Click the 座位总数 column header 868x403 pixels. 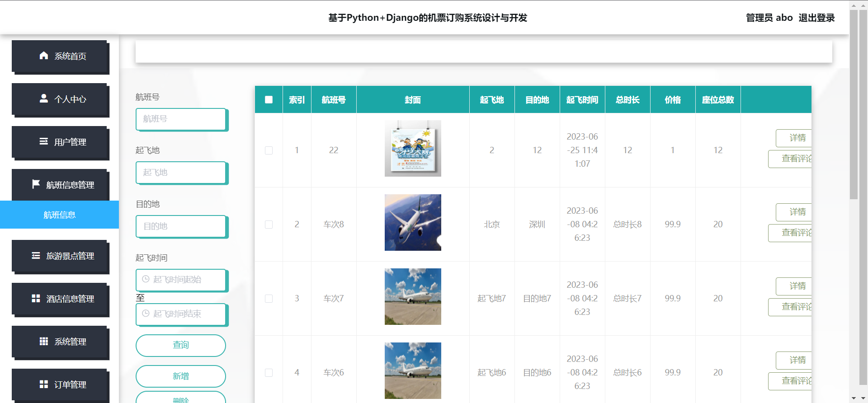coord(718,100)
